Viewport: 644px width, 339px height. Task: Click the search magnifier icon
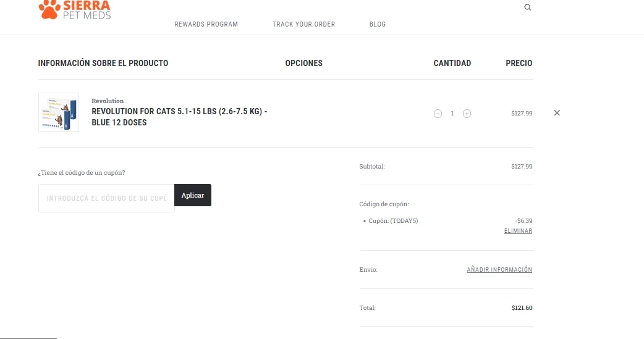pyautogui.click(x=527, y=7)
